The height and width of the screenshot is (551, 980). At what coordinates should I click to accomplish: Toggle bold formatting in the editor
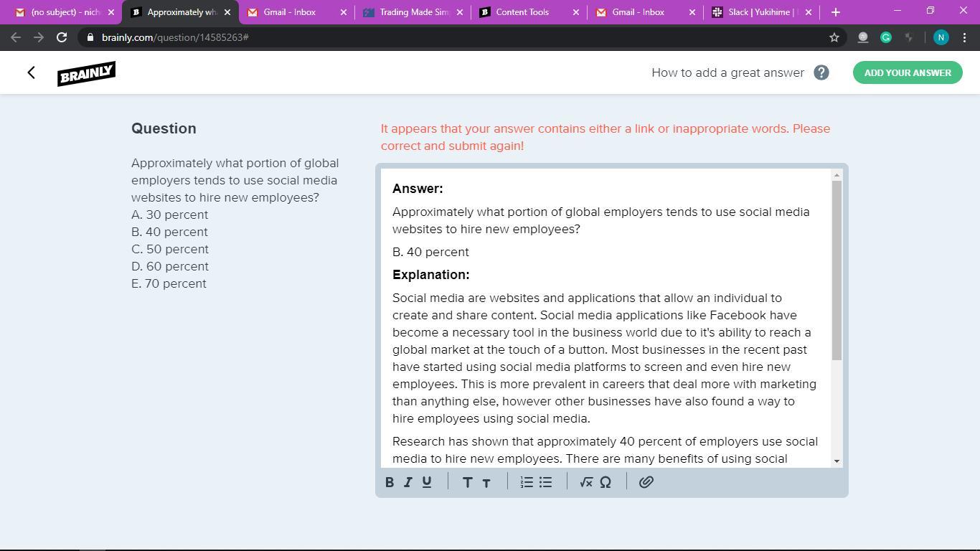(x=390, y=482)
